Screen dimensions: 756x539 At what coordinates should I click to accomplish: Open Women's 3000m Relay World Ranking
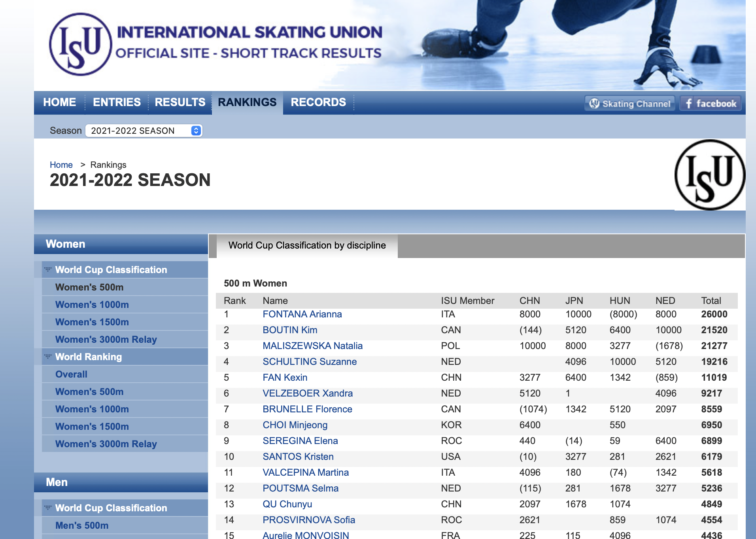click(x=106, y=444)
